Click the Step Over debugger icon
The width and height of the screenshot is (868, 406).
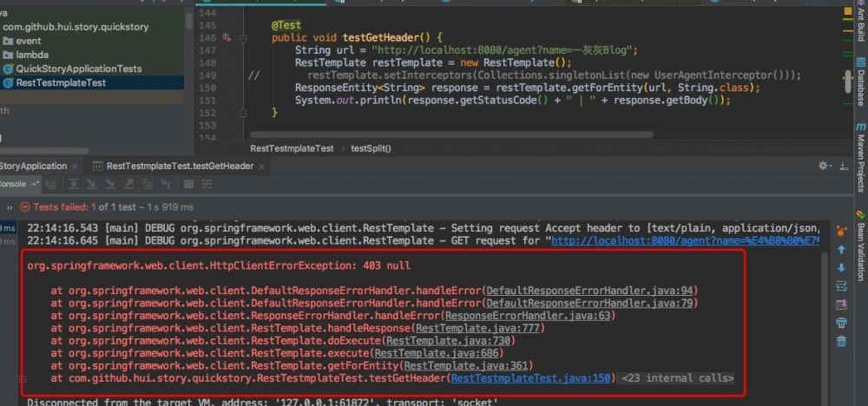coord(74,184)
